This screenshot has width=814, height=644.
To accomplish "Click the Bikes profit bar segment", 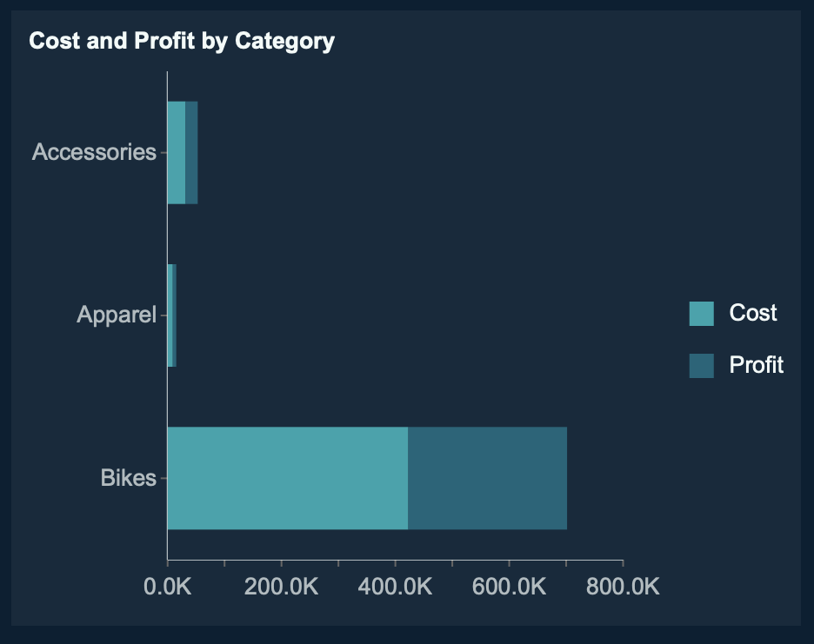I will pyautogui.click(x=487, y=478).
